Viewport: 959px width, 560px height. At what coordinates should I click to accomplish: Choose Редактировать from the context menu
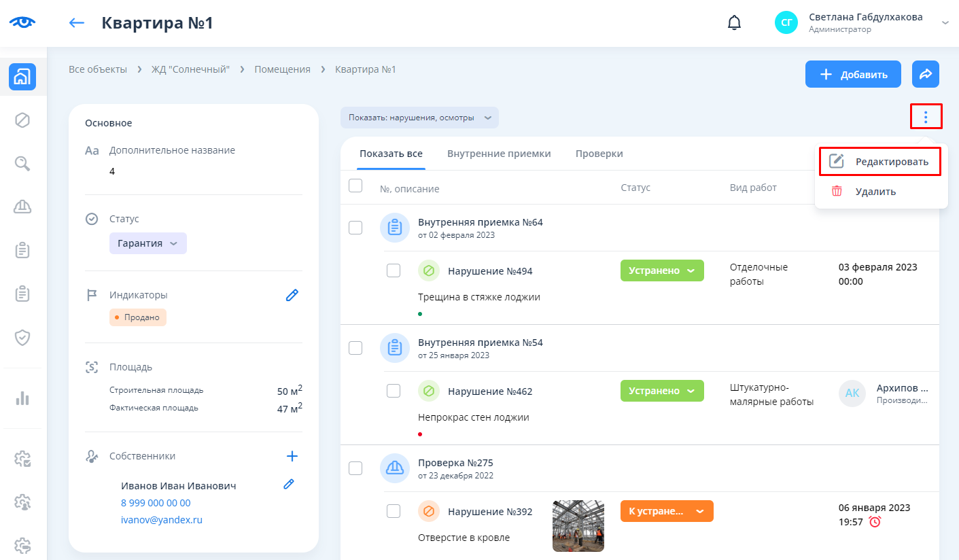880,162
